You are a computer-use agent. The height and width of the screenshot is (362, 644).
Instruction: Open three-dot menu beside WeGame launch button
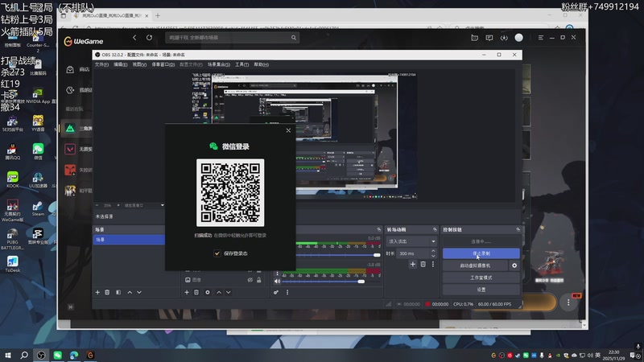[568, 302]
